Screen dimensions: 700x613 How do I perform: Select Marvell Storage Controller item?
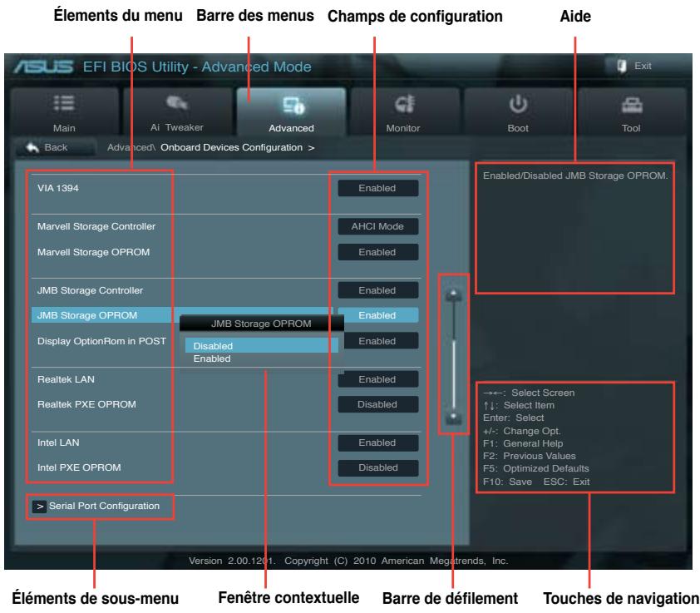coord(96,226)
